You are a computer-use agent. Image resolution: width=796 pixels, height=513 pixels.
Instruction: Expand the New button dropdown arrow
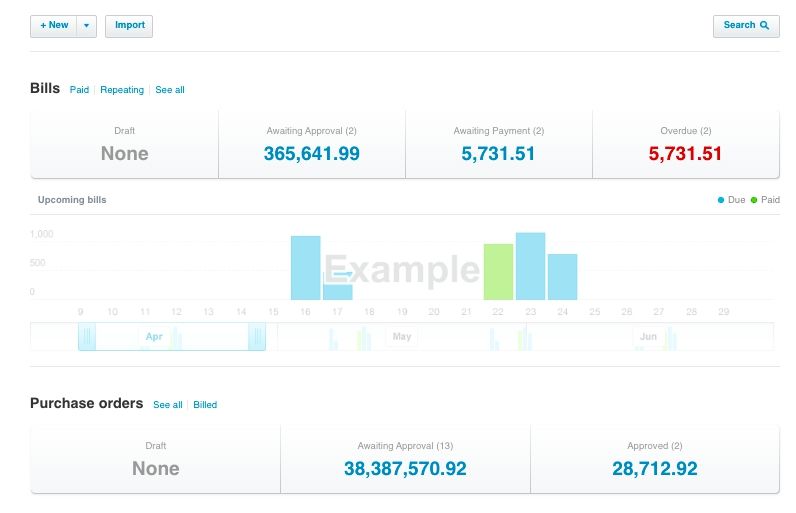point(87,25)
